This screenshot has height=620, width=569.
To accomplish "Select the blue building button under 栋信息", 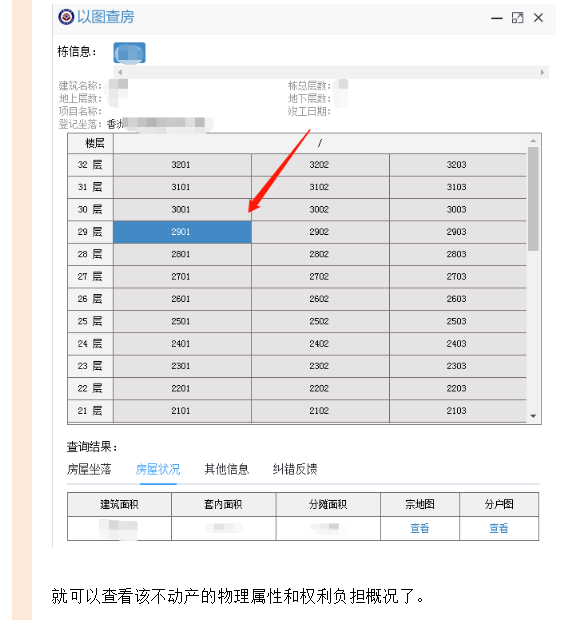I will [129, 53].
